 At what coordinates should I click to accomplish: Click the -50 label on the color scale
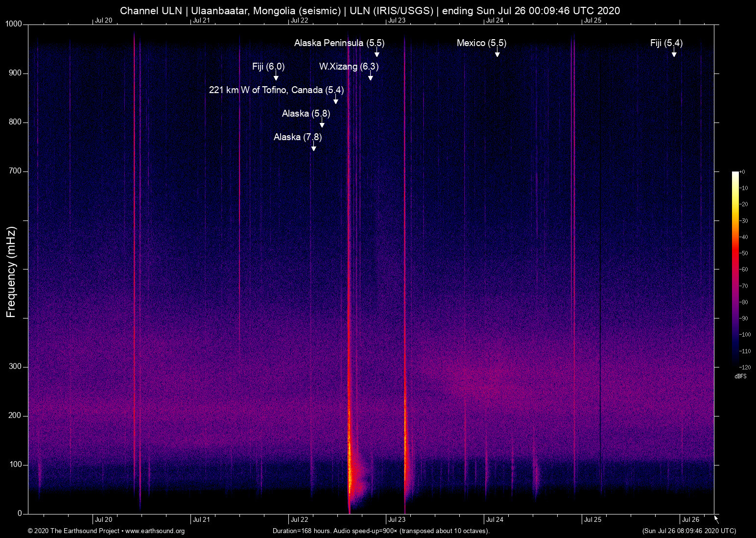[744, 253]
